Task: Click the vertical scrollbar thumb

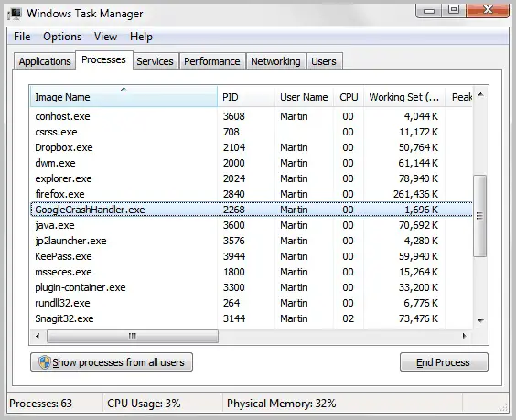Action: [479, 216]
